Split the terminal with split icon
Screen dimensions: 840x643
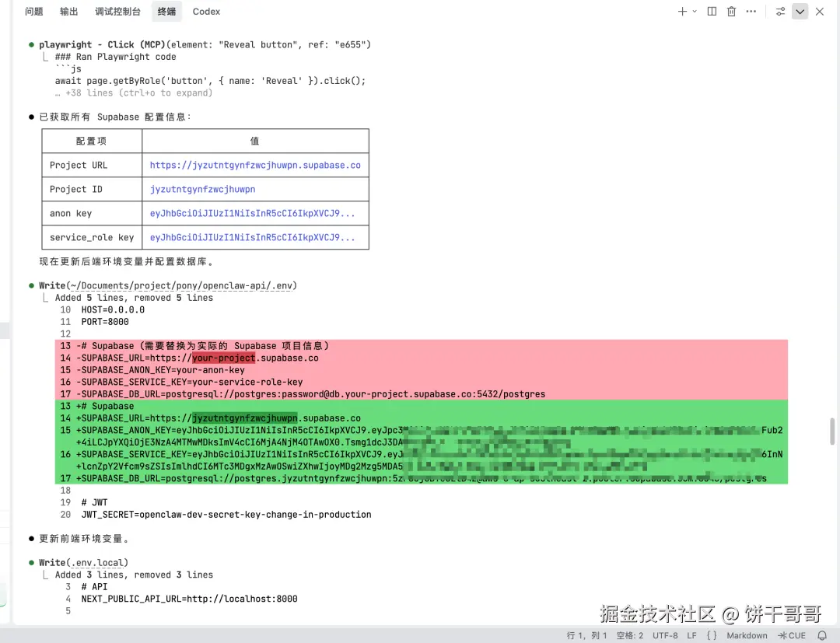(x=712, y=11)
